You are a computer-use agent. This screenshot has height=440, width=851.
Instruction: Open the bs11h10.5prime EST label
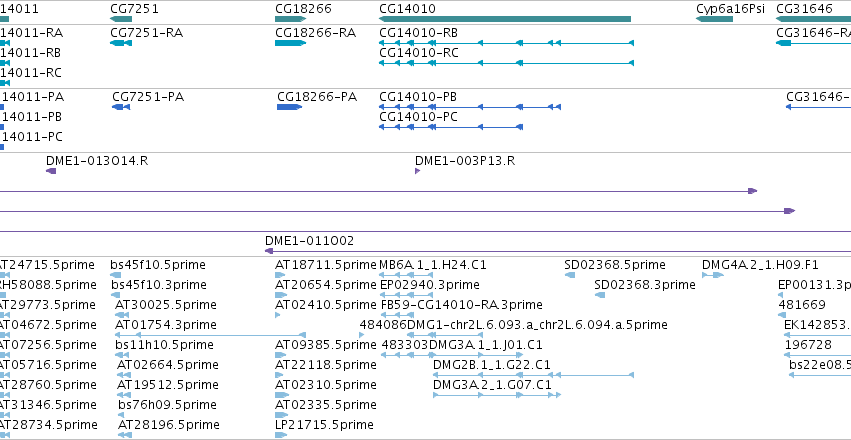click(164, 345)
